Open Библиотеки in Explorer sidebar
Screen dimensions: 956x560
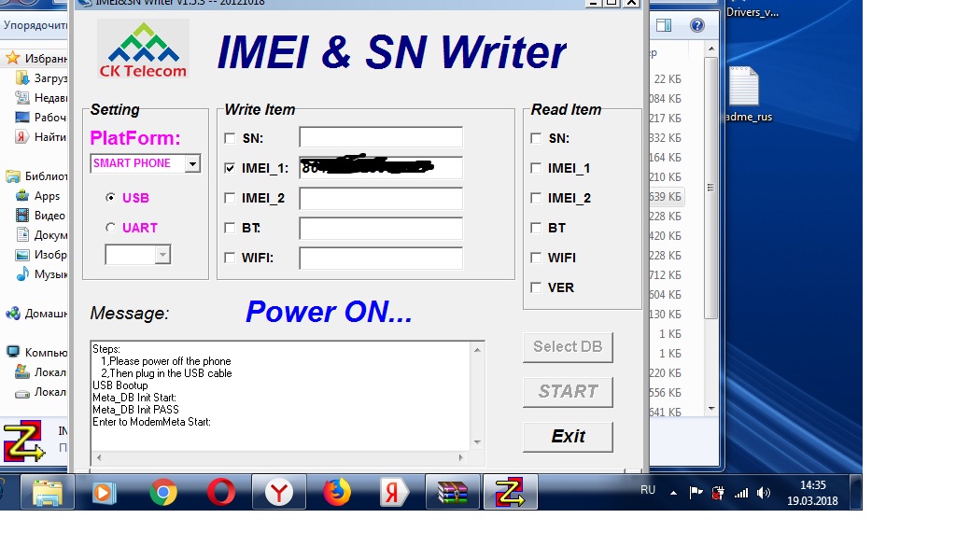coord(36,176)
